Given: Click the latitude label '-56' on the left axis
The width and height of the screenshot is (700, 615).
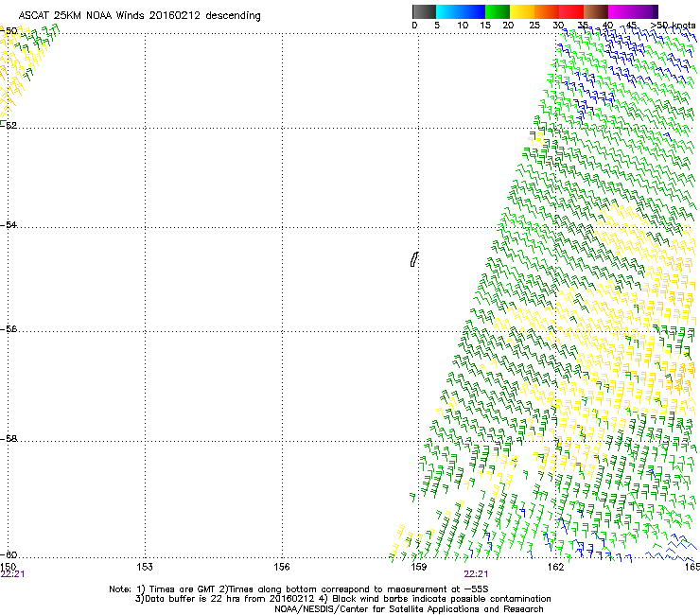Looking at the screenshot, I should tap(9, 329).
